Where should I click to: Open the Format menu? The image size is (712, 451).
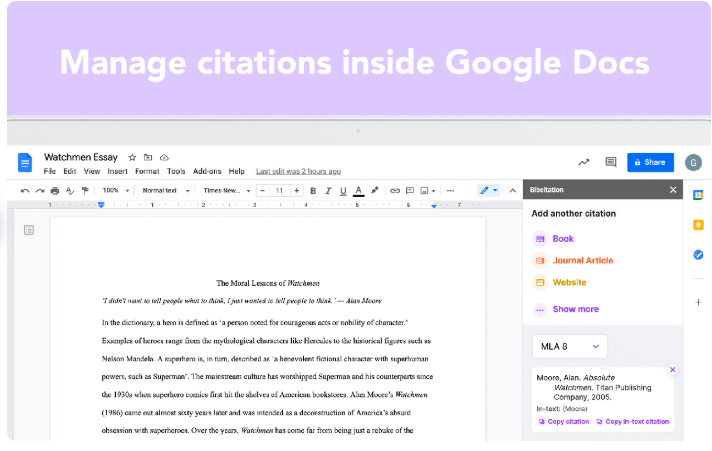tap(147, 171)
